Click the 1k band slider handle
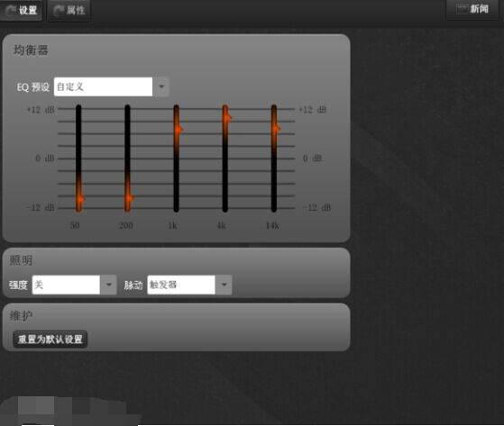The image size is (504, 426). coord(178,130)
